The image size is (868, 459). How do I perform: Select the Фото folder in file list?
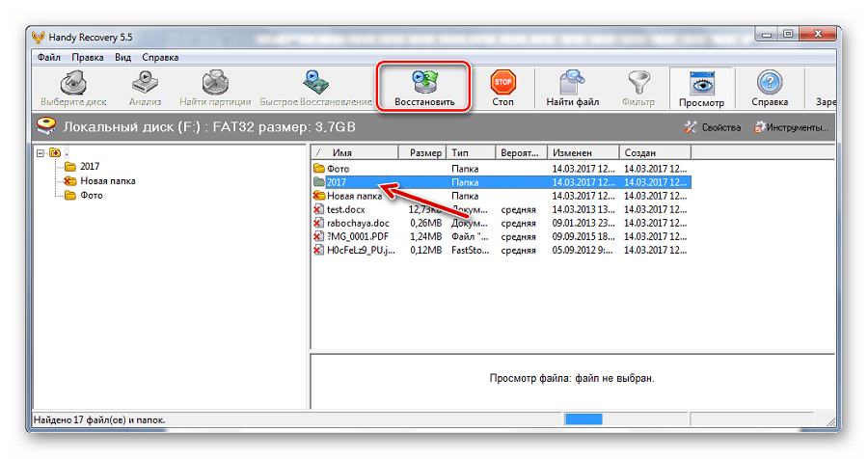click(338, 169)
